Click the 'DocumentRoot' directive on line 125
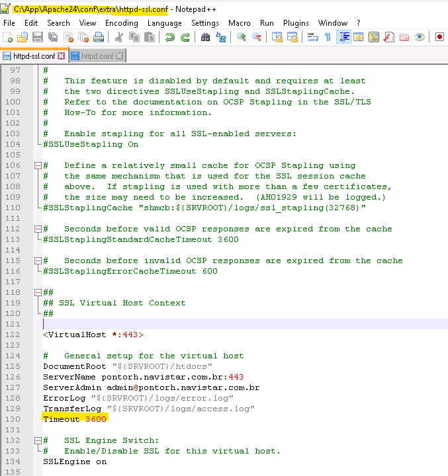 (75, 366)
